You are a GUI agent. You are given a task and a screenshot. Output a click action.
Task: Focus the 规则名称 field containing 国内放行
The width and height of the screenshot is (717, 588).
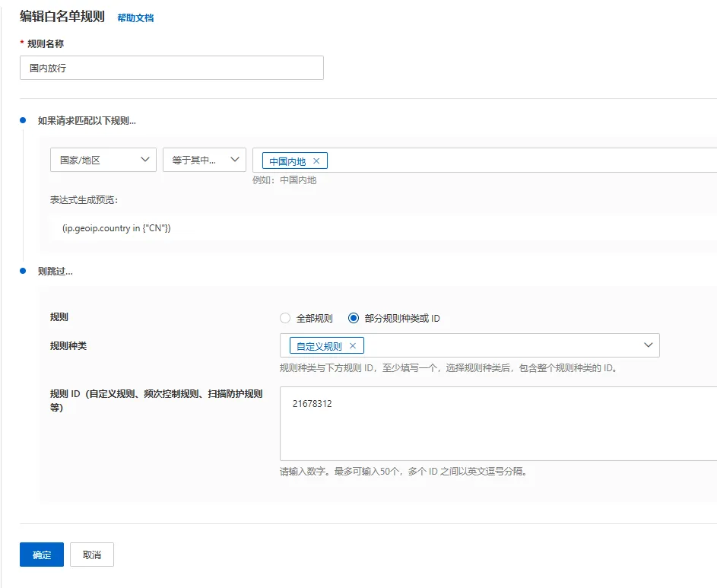(172, 68)
